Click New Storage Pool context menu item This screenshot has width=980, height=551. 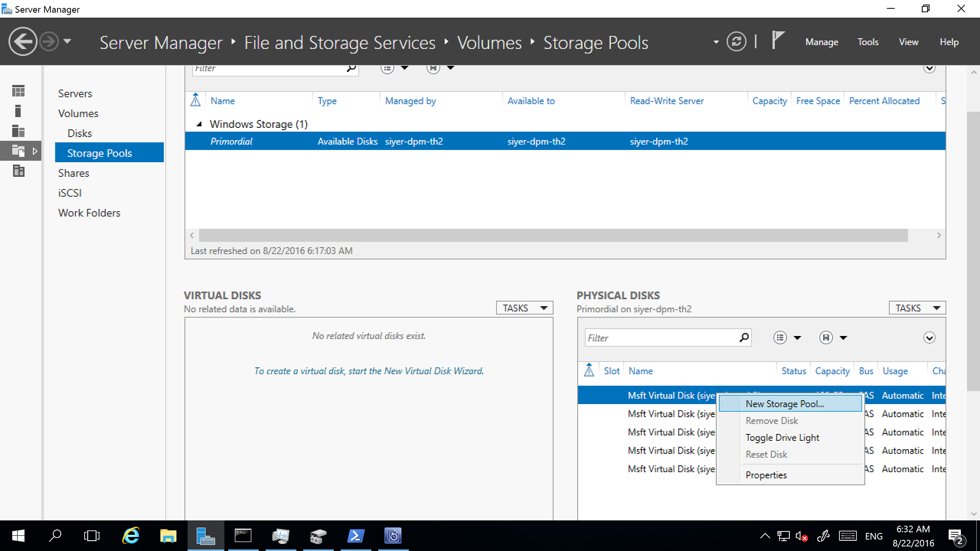coord(785,404)
